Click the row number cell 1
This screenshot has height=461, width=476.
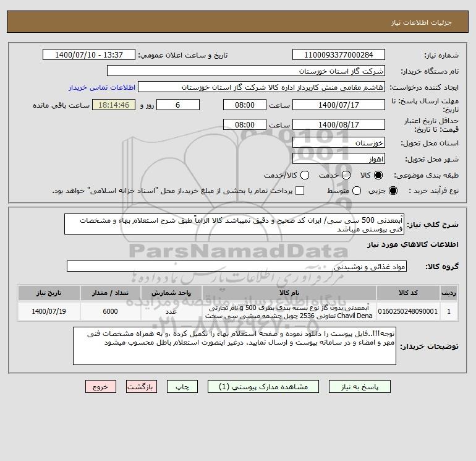(x=449, y=311)
